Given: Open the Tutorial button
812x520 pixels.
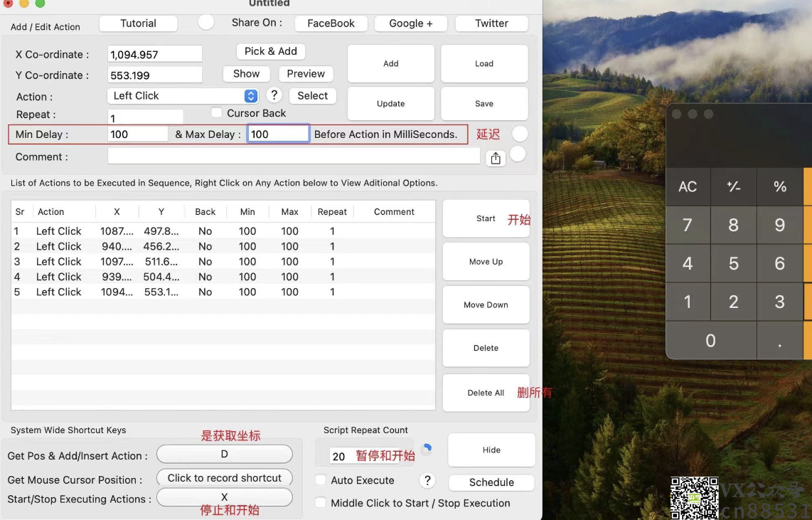Looking at the screenshot, I should tap(138, 23).
